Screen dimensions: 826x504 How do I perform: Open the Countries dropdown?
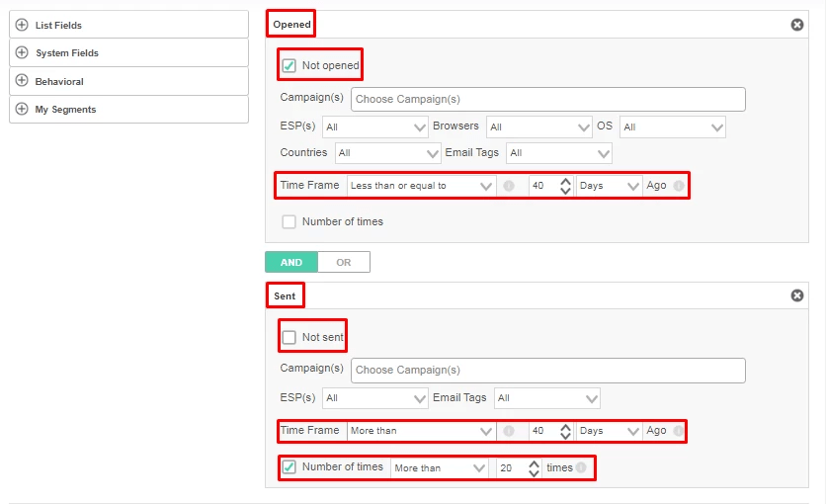pos(387,153)
